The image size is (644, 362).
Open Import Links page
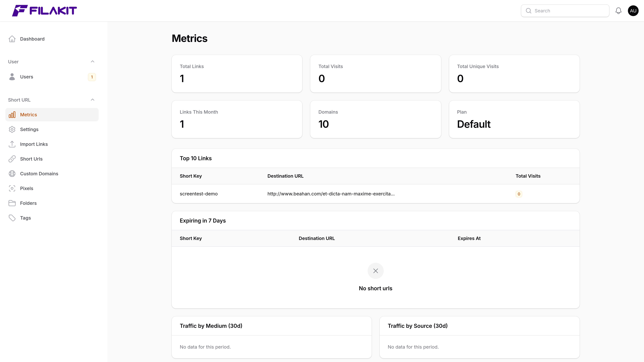[52, 144]
